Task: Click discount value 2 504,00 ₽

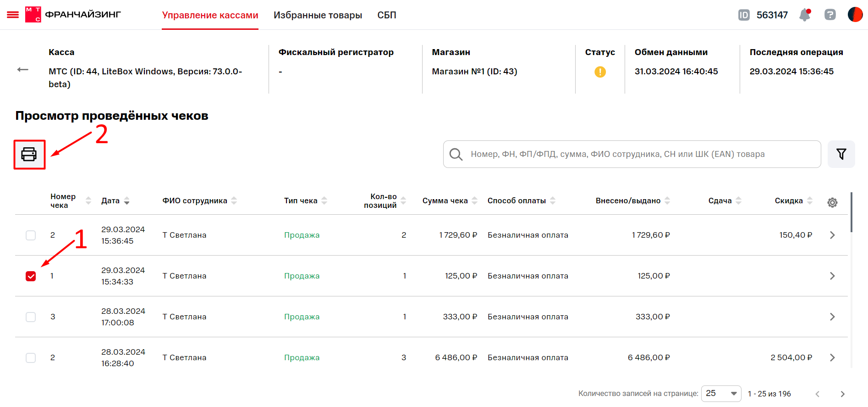Action: [791, 357]
